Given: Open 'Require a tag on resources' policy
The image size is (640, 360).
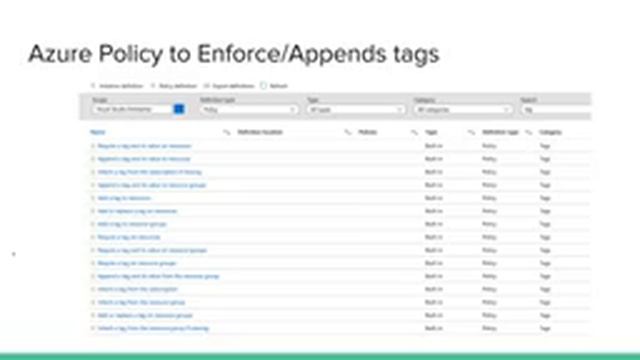Looking at the screenshot, I should pyautogui.click(x=129, y=237).
